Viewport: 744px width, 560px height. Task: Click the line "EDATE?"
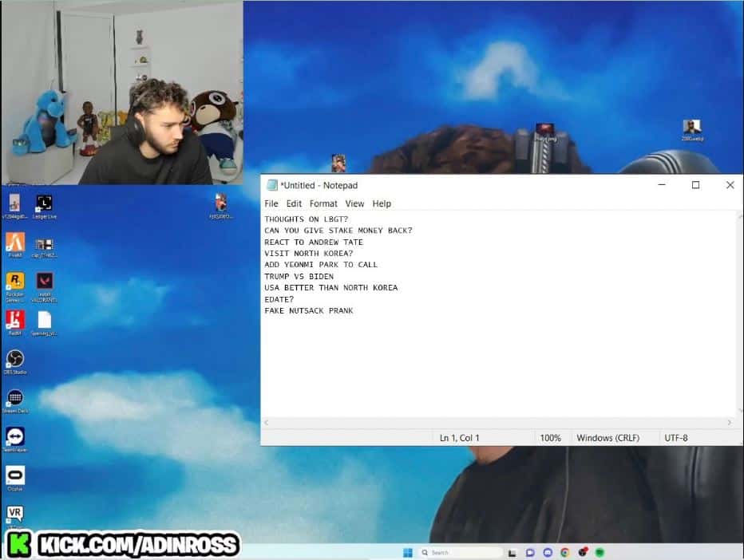pyautogui.click(x=279, y=299)
